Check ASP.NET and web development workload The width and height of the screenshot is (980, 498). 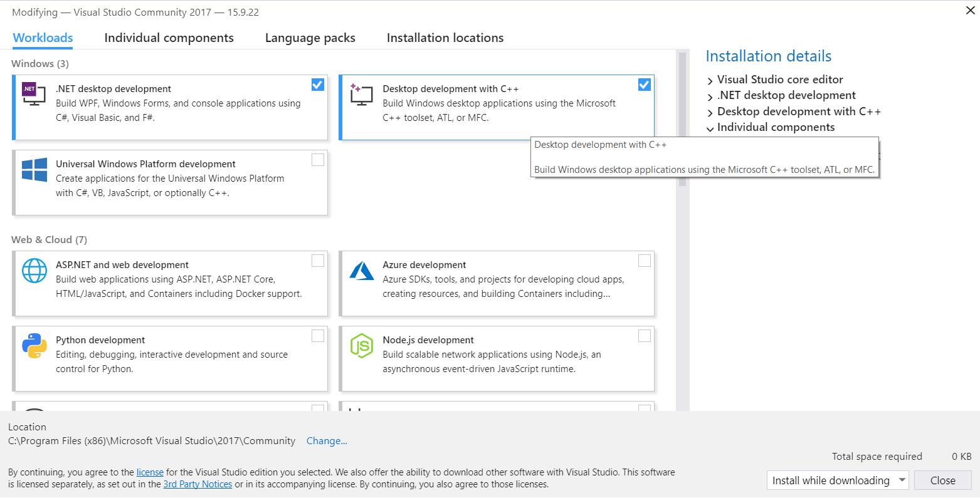click(318, 261)
